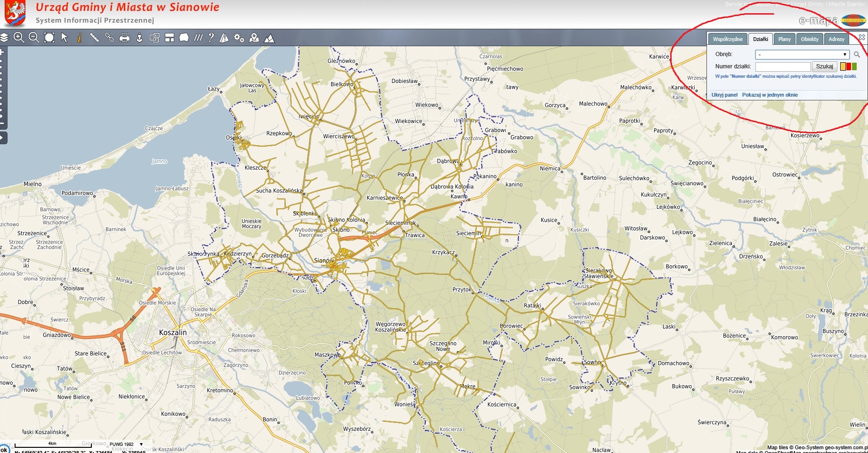
Task: Click the Ukryj panel link
Action: tap(724, 95)
